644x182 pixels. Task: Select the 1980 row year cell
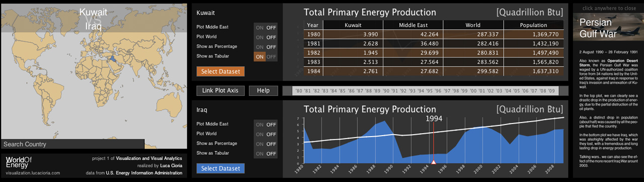(x=312, y=34)
